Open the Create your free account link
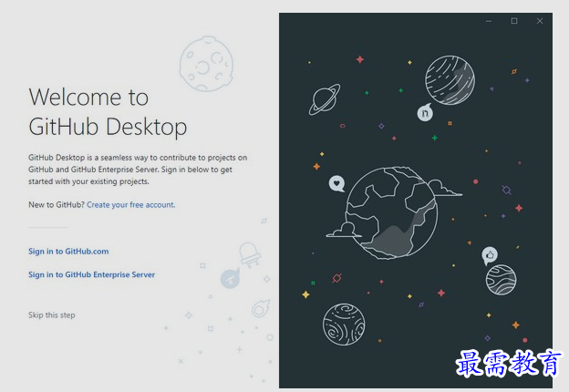The image size is (569, 392). (x=130, y=205)
